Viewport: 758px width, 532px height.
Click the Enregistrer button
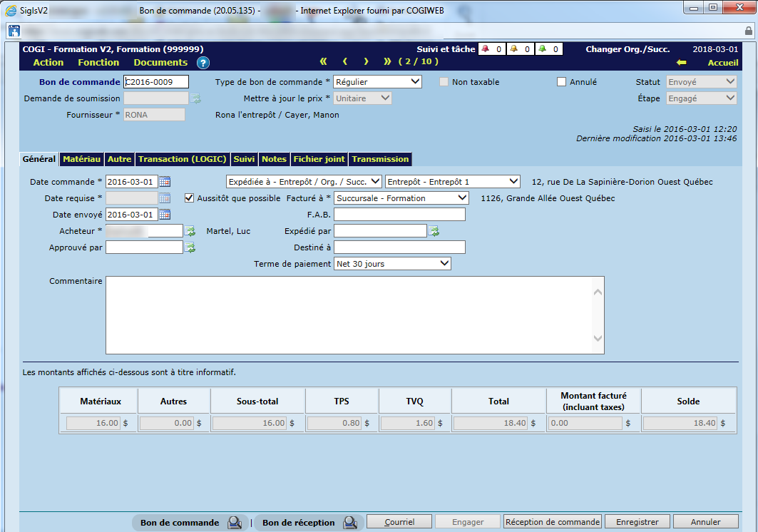[x=637, y=522]
